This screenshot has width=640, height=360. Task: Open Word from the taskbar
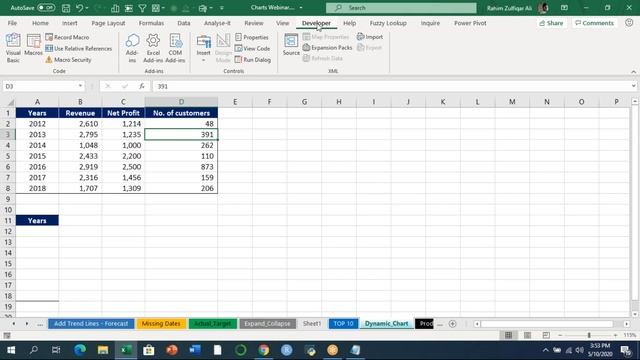pyautogui.click(x=195, y=350)
